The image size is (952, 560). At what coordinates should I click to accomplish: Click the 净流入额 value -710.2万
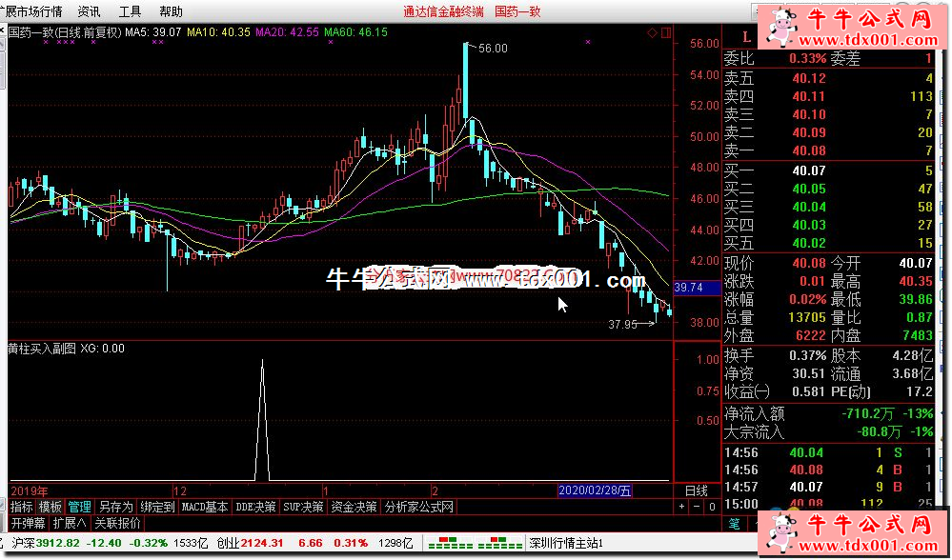point(867,414)
